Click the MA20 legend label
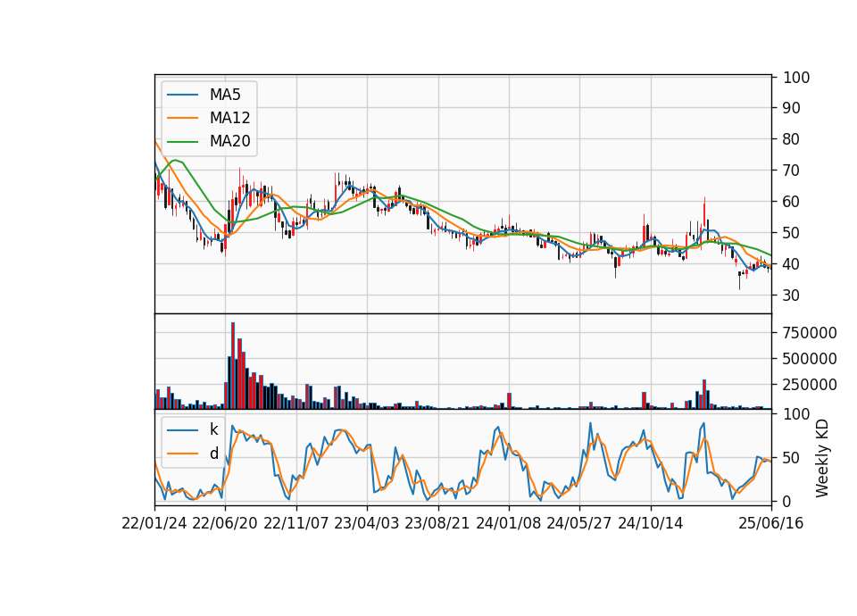This screenshot has width=857, height=616. 229,141
